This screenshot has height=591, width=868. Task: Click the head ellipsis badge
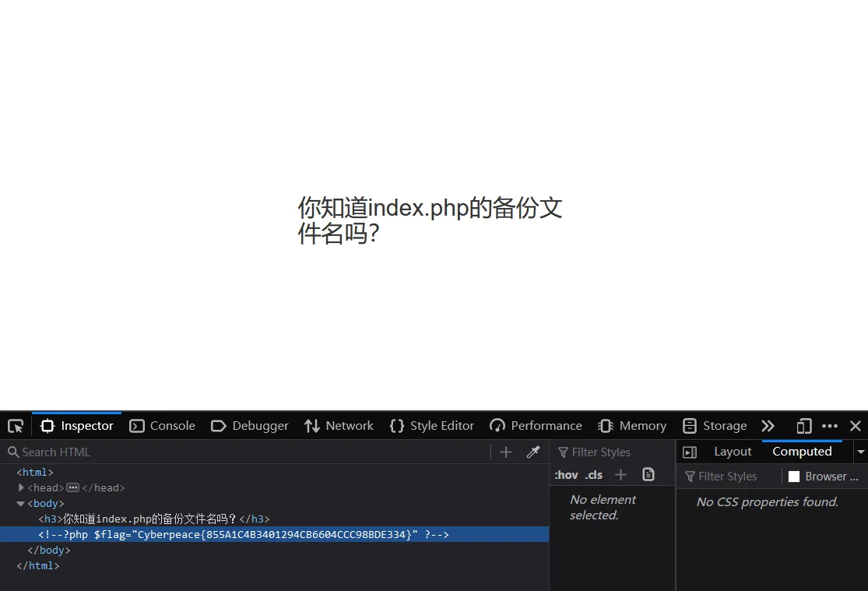(x=73, y=488)
